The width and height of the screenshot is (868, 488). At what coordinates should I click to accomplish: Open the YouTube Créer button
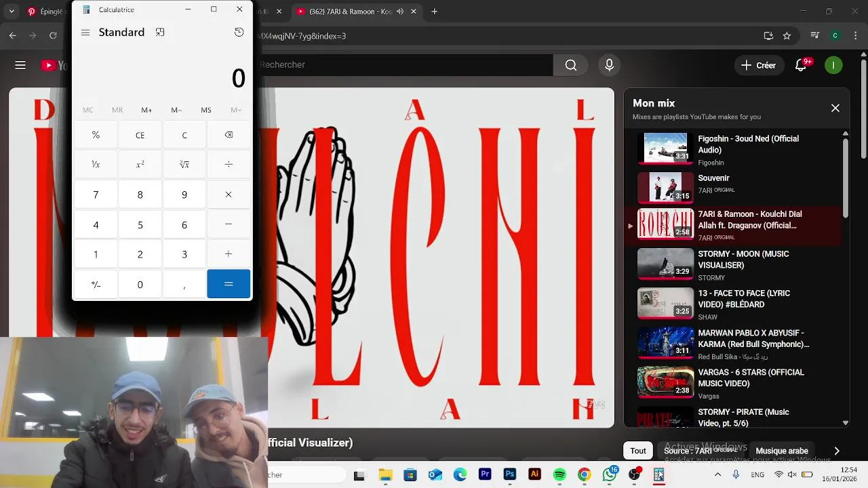point(758,65)
